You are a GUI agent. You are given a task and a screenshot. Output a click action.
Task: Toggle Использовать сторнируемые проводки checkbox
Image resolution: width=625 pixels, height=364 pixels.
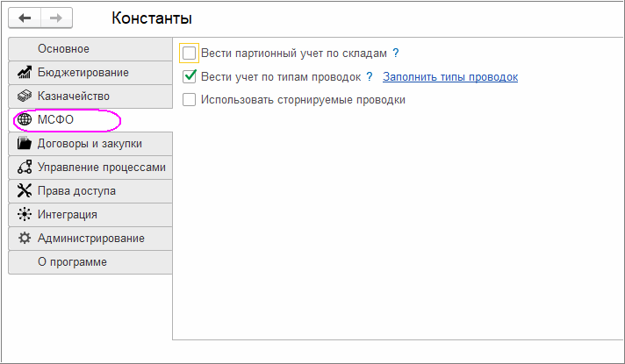click(x=189, y=100)
